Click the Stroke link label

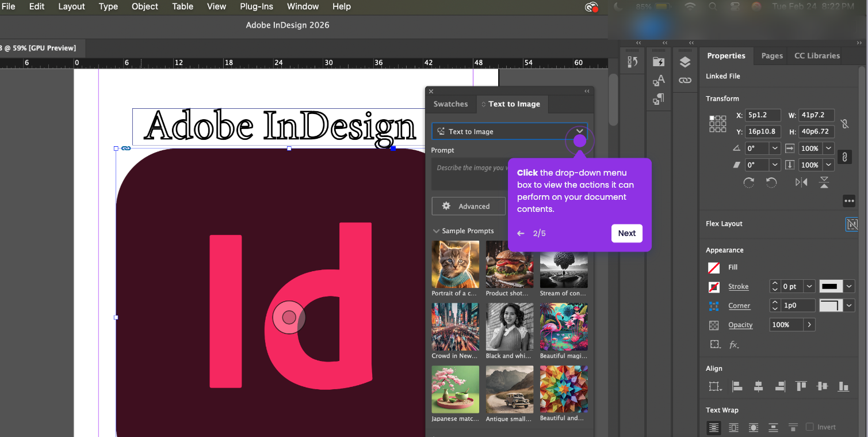pos(738,286)
